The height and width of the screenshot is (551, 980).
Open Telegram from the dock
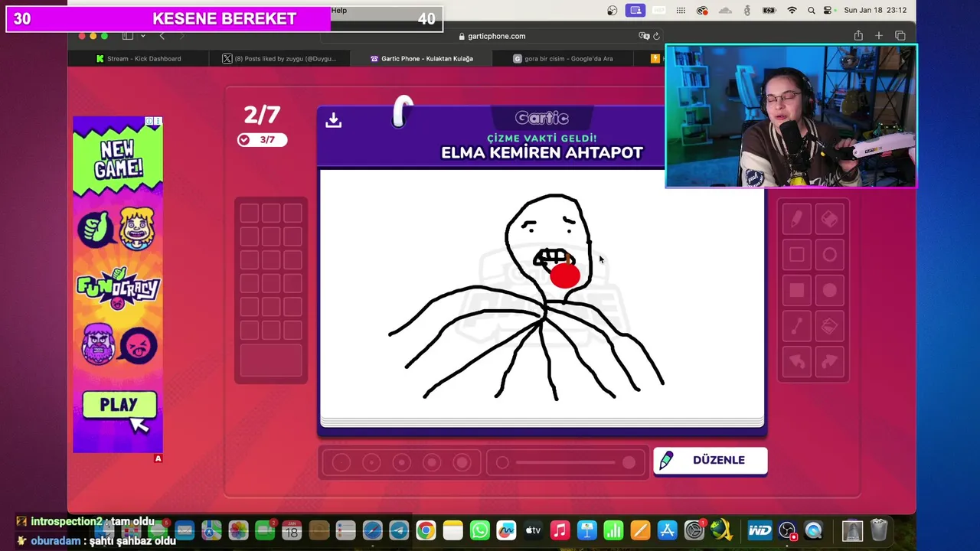click(399, 530)
